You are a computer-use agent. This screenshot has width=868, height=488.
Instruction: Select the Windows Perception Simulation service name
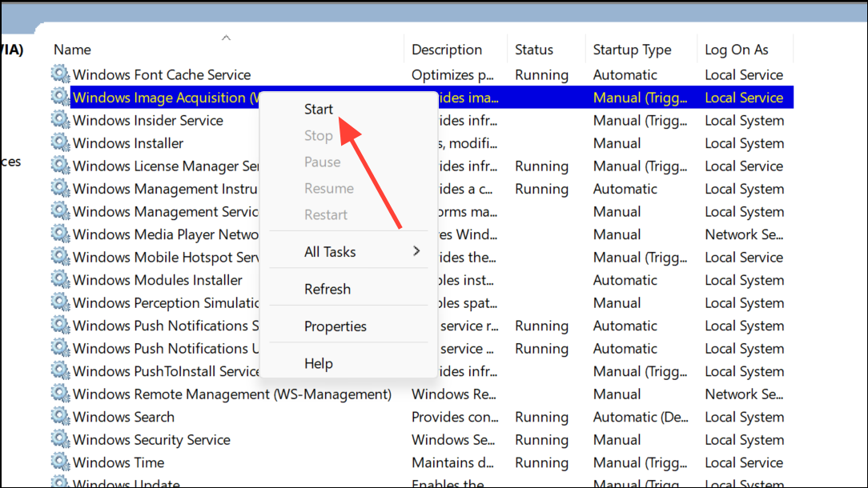166,303
